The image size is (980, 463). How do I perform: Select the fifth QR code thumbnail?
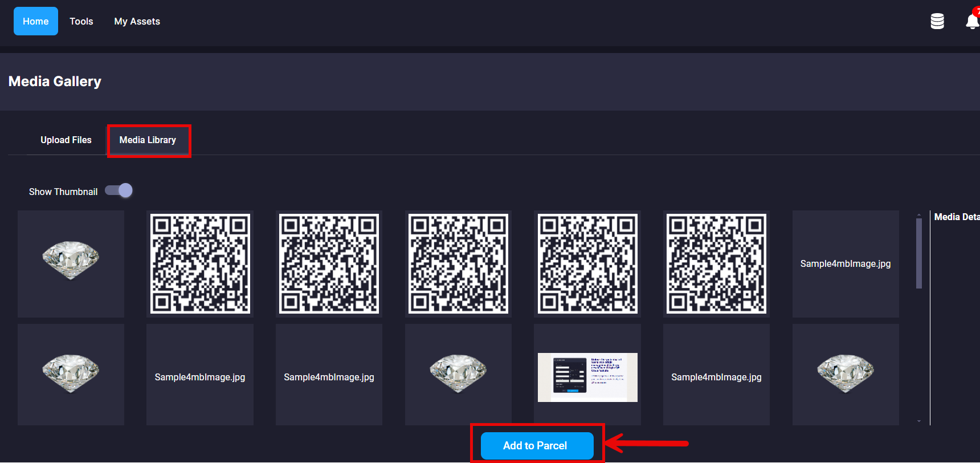coord(716,263)
